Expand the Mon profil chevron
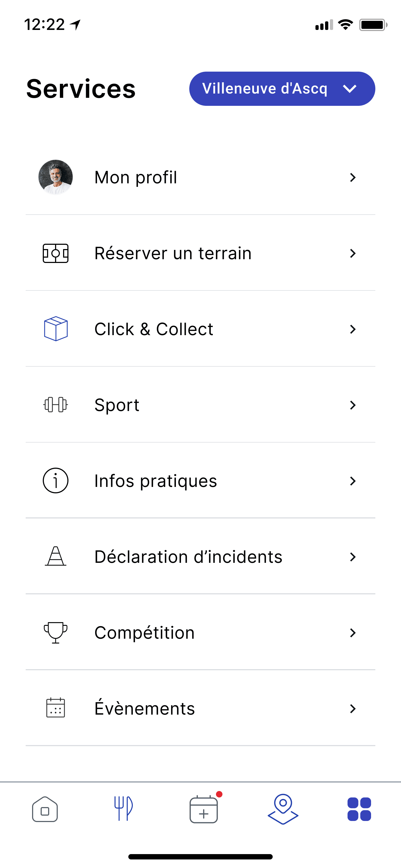This screenshot has width=401, height=868. [352, 177]
